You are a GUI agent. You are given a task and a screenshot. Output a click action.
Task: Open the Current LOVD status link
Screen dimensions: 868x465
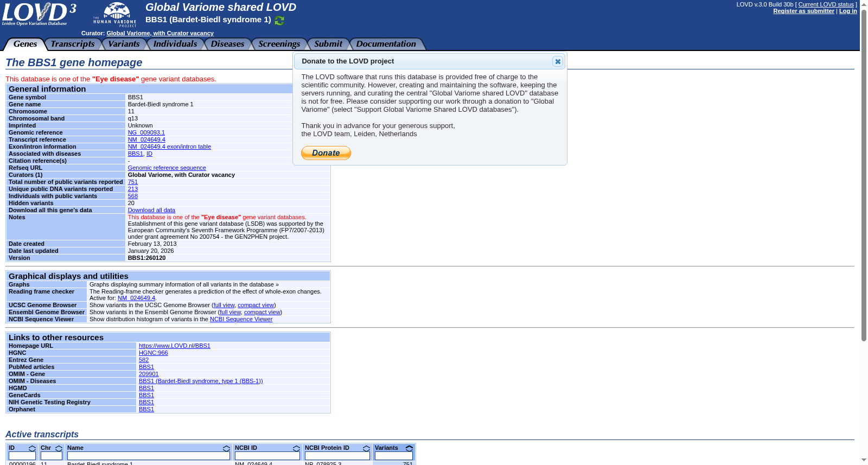pyautogui.click(x=826, y=4)
